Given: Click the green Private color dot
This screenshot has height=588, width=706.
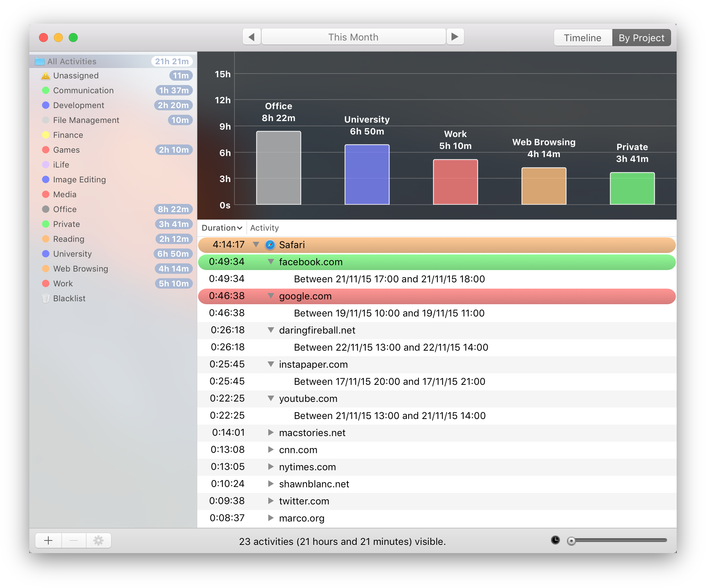Looking at the screenshot, I should click(46, 224).
